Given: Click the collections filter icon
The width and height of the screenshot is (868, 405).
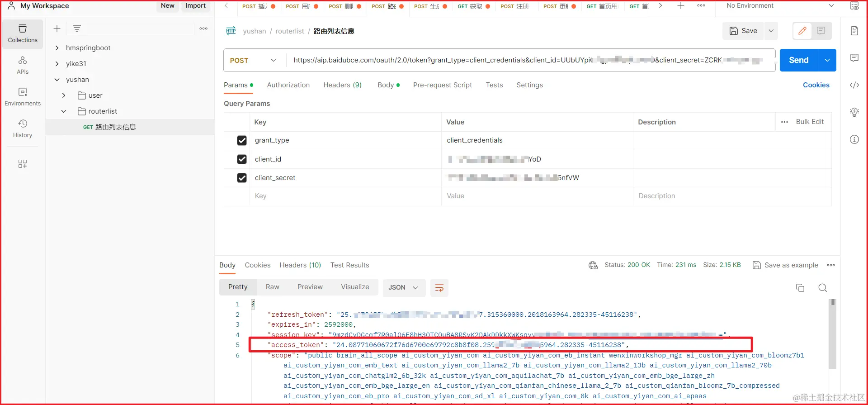Looking at the screenshot, I should coord(77,29).
